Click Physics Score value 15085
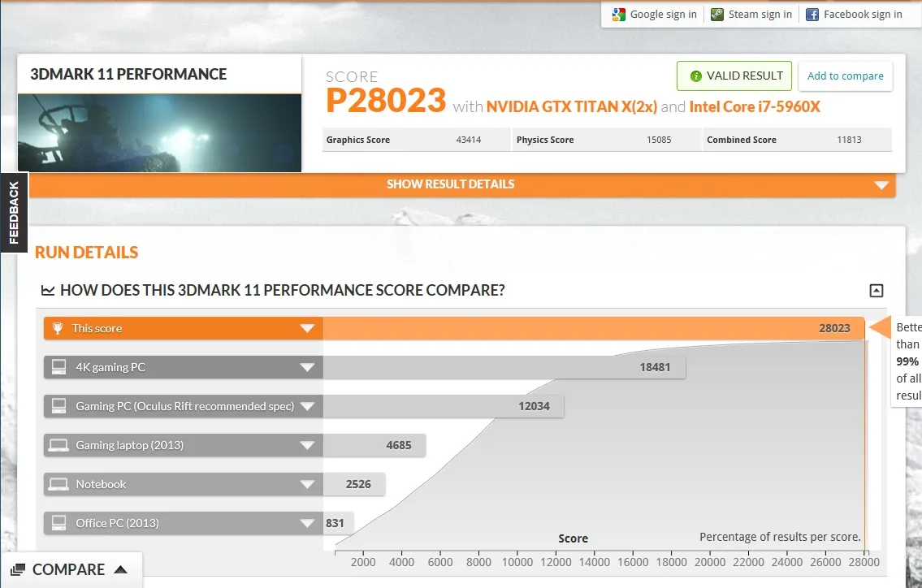Viewport: 922px width, 588px height. [x=659, y=140]
